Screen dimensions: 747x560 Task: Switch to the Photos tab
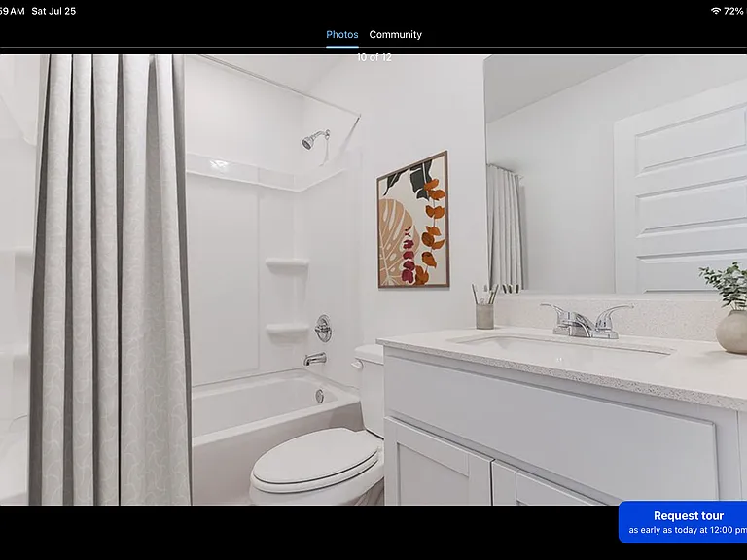click(342, 34)
